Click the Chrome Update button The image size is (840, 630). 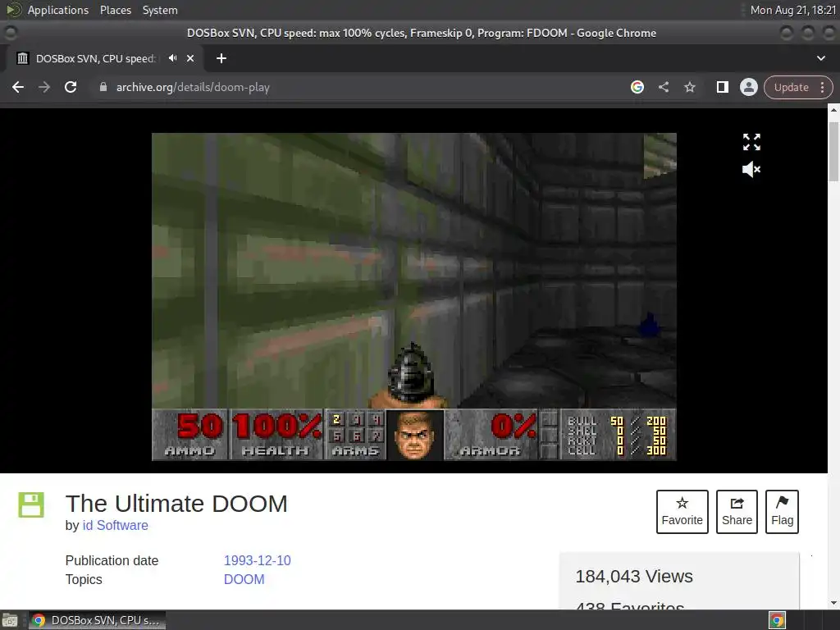pyautogui.click(x=791, y=87)
